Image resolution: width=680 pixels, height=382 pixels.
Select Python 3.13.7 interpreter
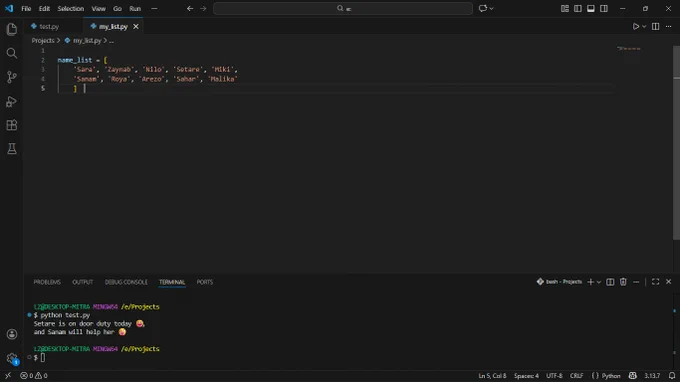point(652,375)
